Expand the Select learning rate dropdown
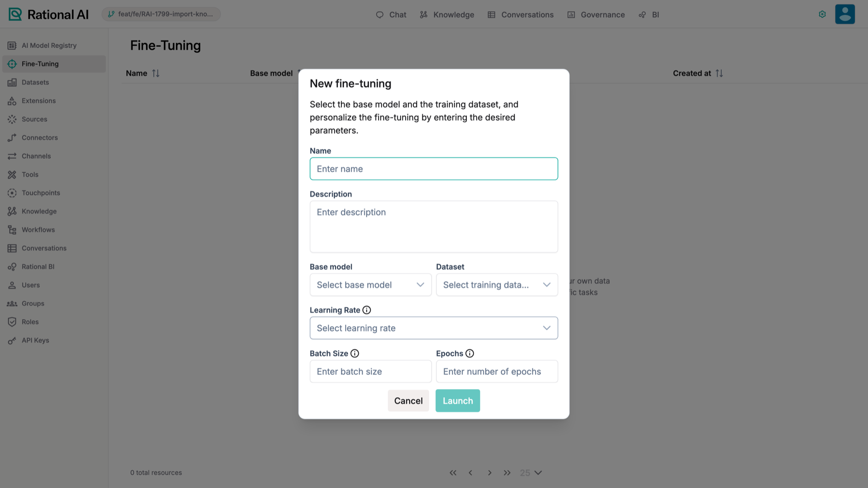This screenshot has height=488, width=868. click(x=434, y=328)
